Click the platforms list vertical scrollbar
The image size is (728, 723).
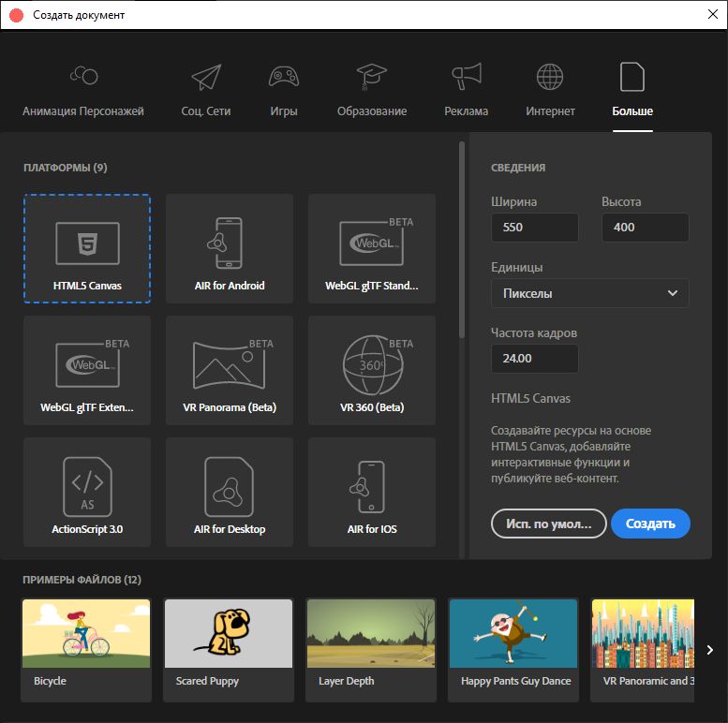click(462, 240)
